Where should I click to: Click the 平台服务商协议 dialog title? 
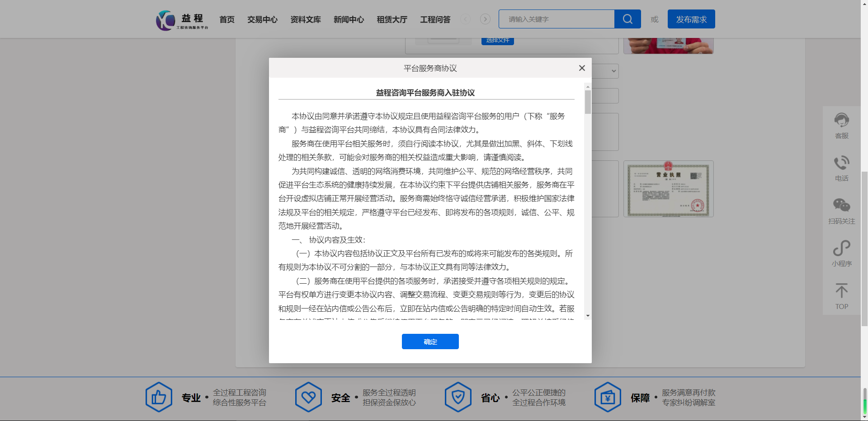point(430,68)
